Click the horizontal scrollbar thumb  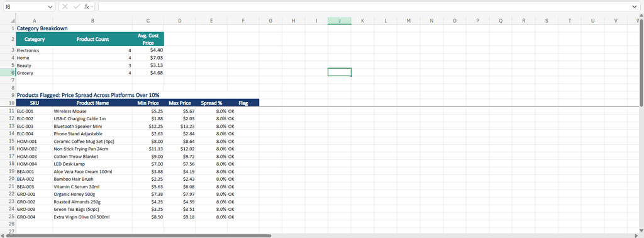[x=138, y=236]
